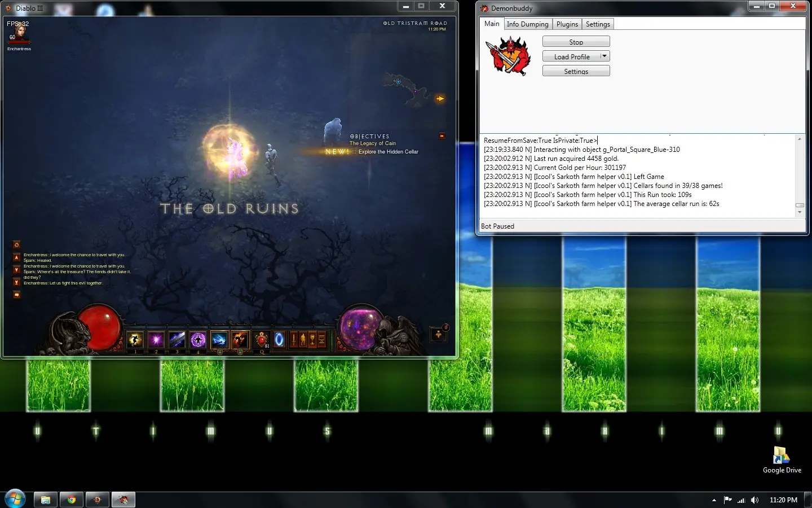Click Demonbuddy log scrollbar up arrow

[x=800, y=139]
